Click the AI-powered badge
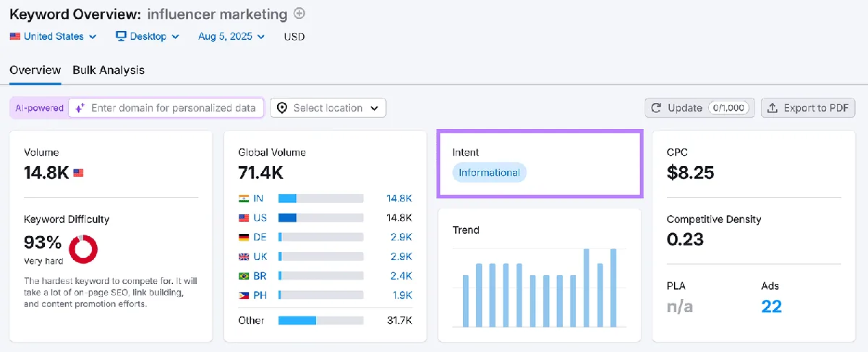The height and width of the screenshot is (352, 868). coord(39,108)
